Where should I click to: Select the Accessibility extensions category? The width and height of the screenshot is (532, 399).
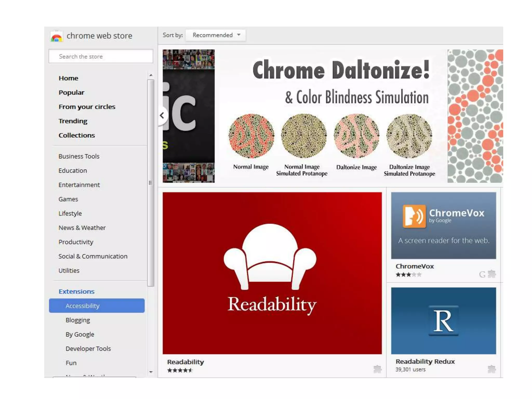click(97, 306)
